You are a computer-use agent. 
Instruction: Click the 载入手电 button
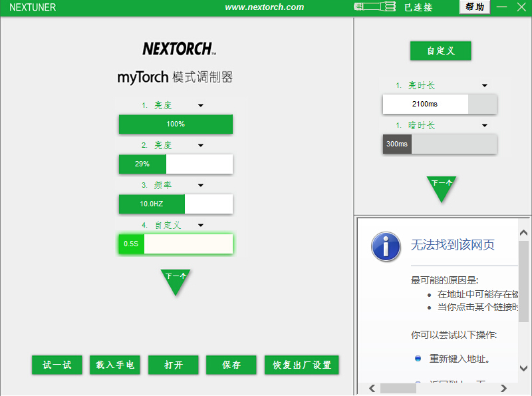115,365
